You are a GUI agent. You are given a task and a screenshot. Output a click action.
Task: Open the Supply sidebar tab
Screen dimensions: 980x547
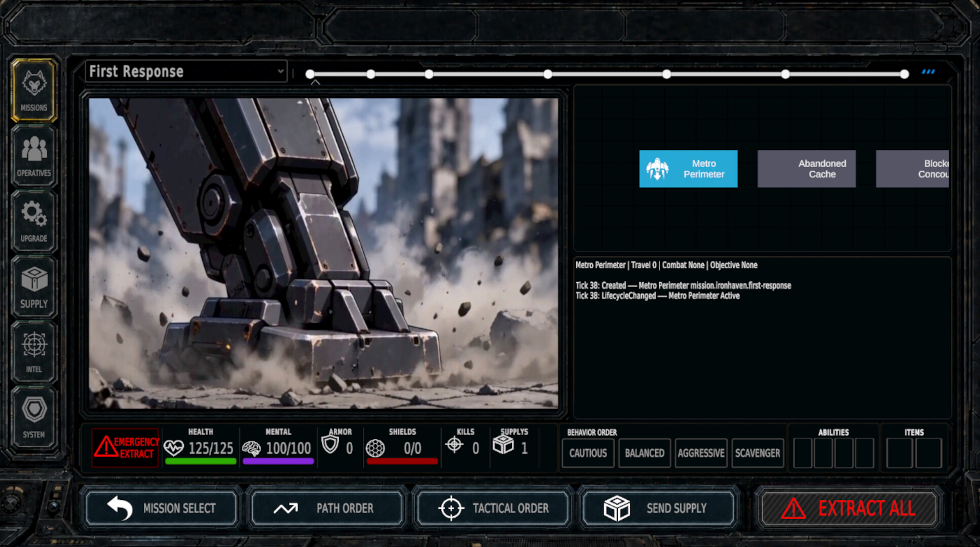[x=34, y=287]
